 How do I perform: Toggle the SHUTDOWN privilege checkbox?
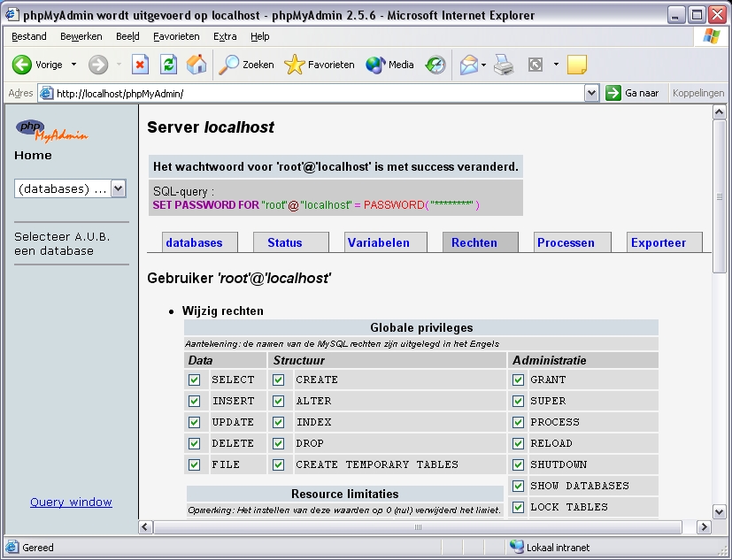point(518,464)
